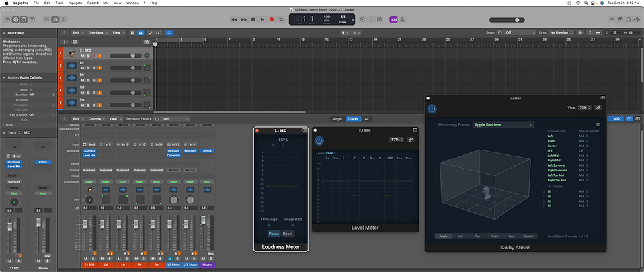Toggle the purple Count-in 1234 button
Image resolution: width=644 pixels, height=272 pixels.
coord(393,19)
